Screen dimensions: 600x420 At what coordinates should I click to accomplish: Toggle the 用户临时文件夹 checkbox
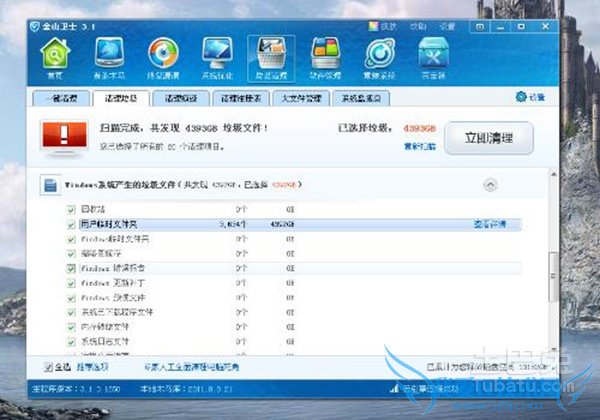tap(71, 225)
